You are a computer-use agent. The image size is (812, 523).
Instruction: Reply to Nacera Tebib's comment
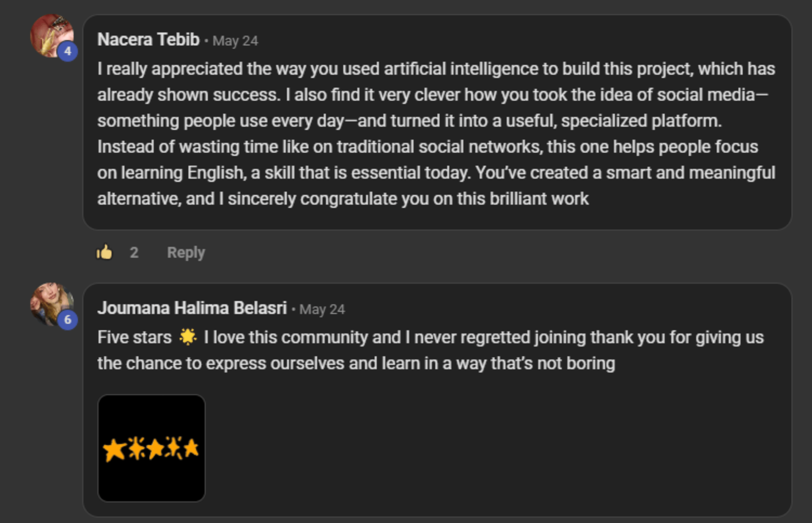click(186, 253)
